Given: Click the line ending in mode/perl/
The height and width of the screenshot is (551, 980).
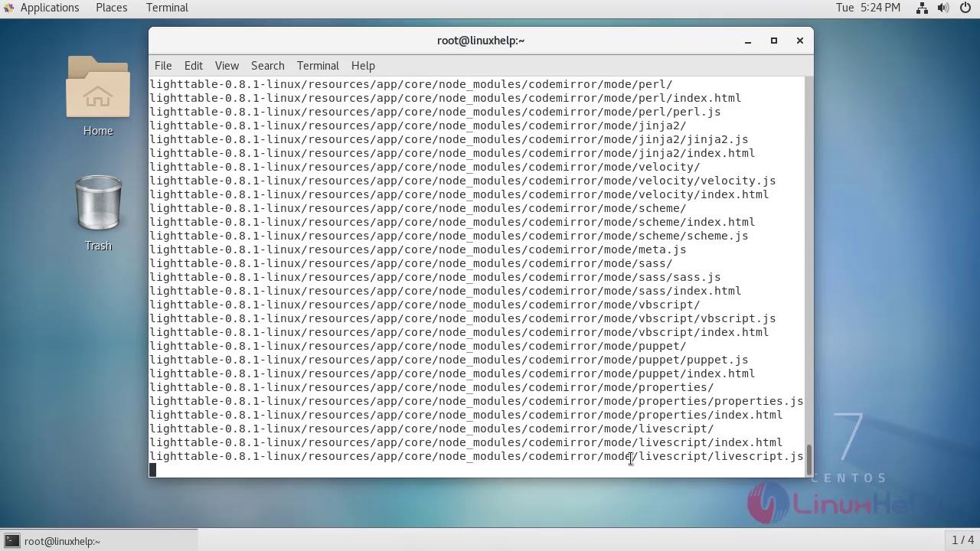Looking at the screenshot, I should click(x=411, y=84).
